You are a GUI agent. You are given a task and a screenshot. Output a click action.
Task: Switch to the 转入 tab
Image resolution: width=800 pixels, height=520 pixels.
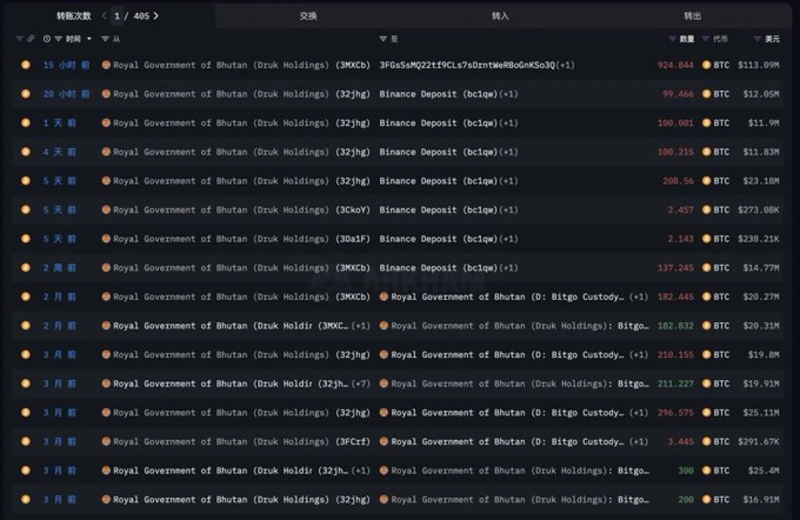(500, 16)
